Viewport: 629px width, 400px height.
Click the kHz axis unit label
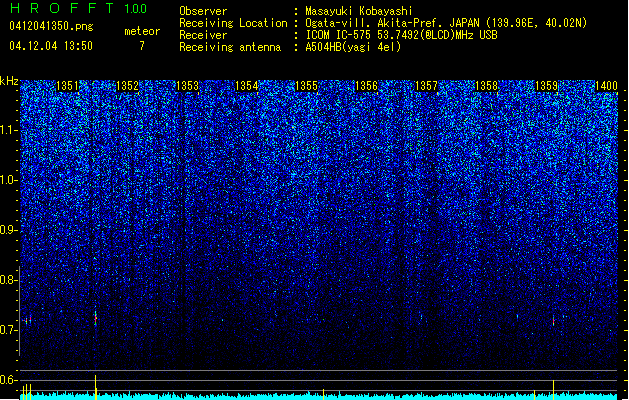click(9, 81)
